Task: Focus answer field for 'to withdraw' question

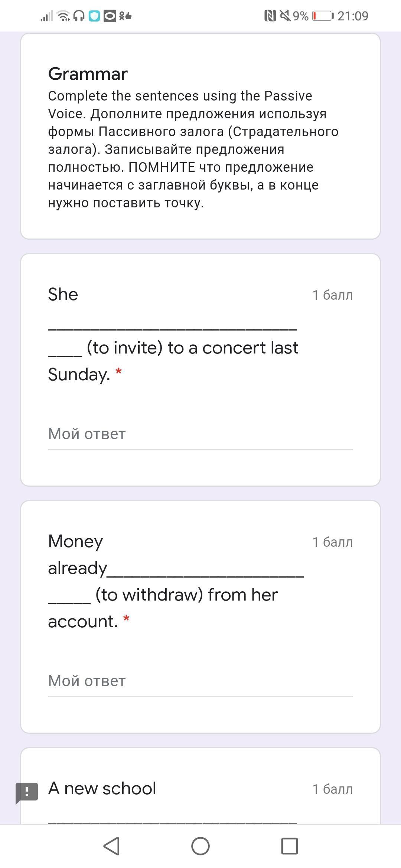Action: [x=200, y=681]
